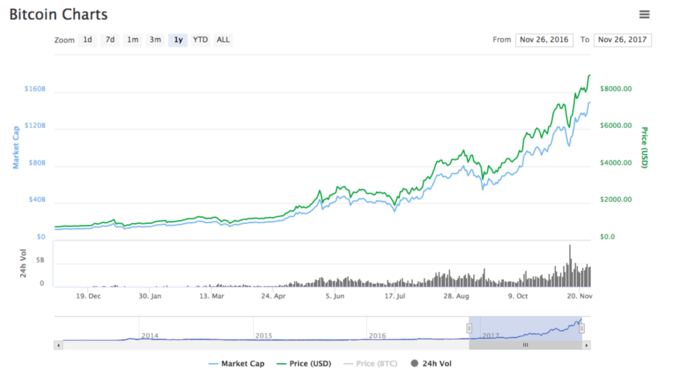This screenshot has width=680, height=373.
Task: Toggle Price (USD) series in legend
Action: pos(304,363)
